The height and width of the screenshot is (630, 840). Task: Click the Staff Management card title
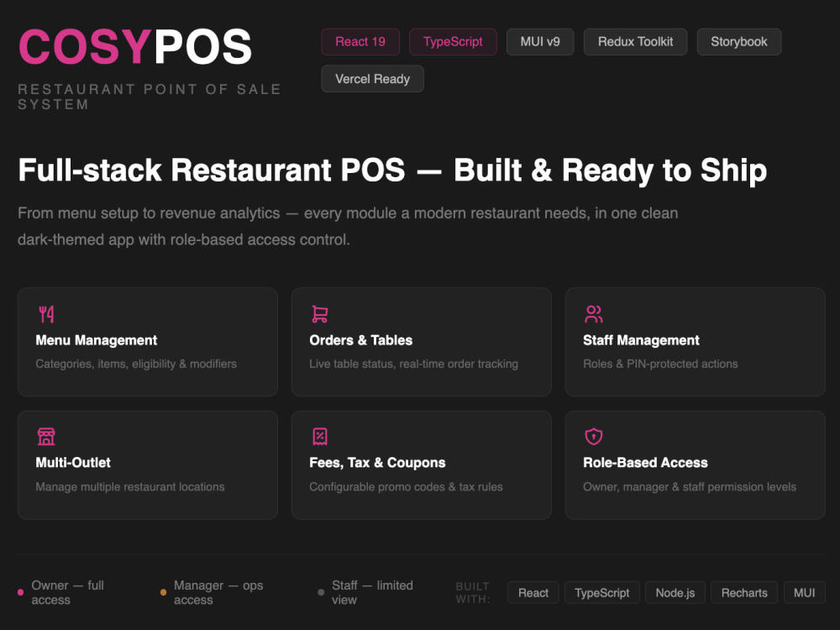point(641,340)
